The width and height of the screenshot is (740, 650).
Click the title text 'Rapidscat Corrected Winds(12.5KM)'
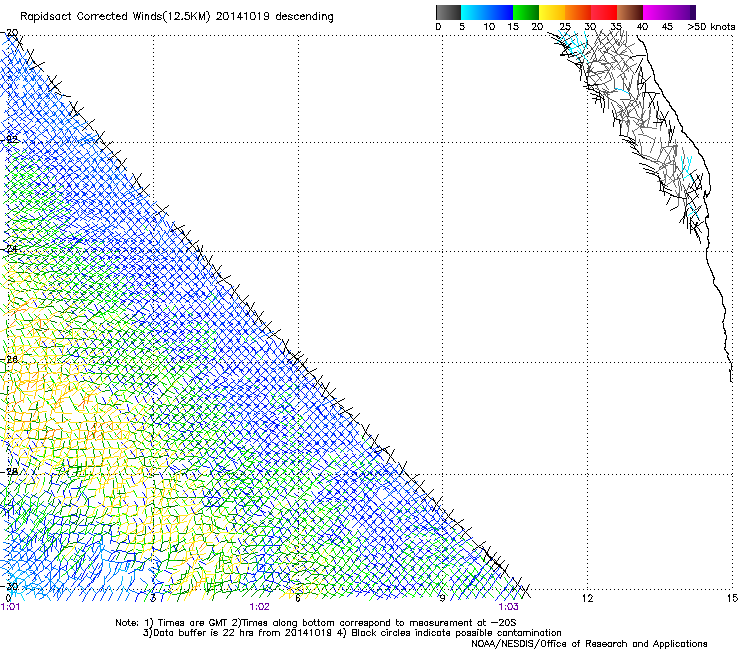(115, 17)
